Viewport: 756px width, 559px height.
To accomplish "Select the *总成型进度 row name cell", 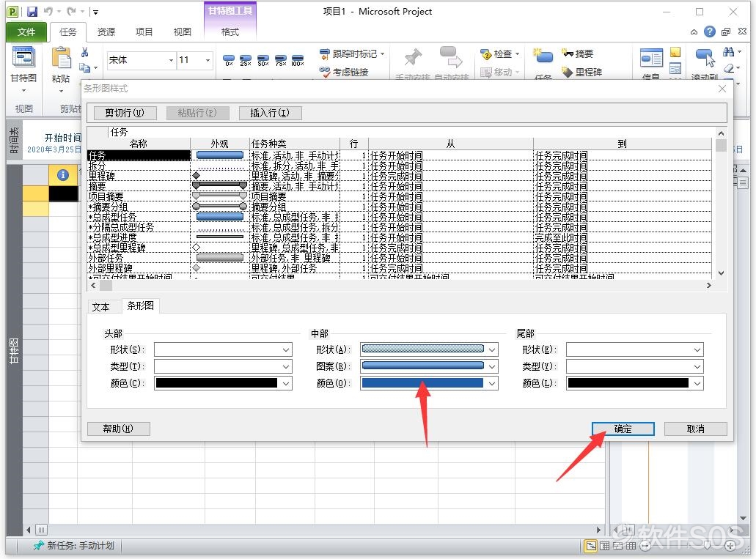I will tap(139, 237).
